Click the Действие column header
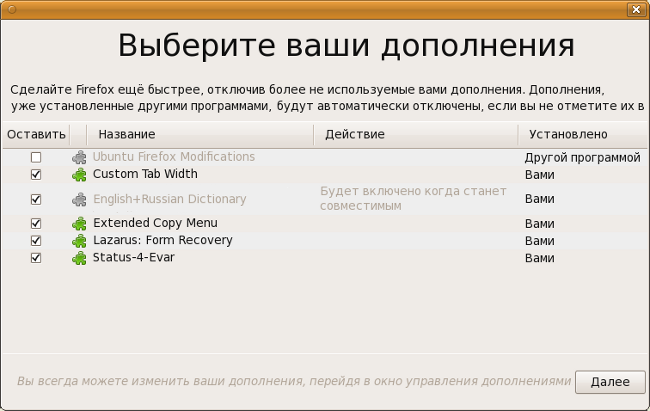The width and height of the screenshot is (650, 411). [x=416, y=134]
